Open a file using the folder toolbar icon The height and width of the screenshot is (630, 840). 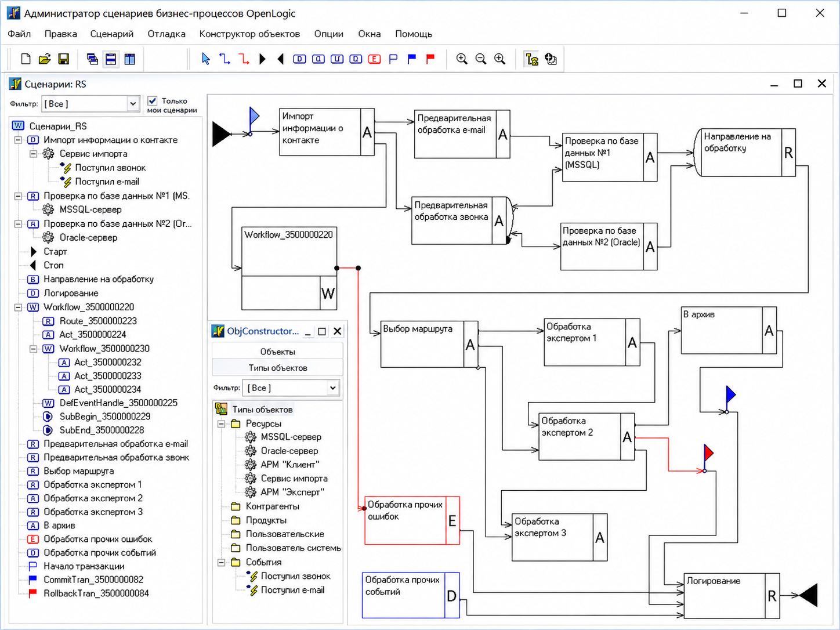pos(45,59)
